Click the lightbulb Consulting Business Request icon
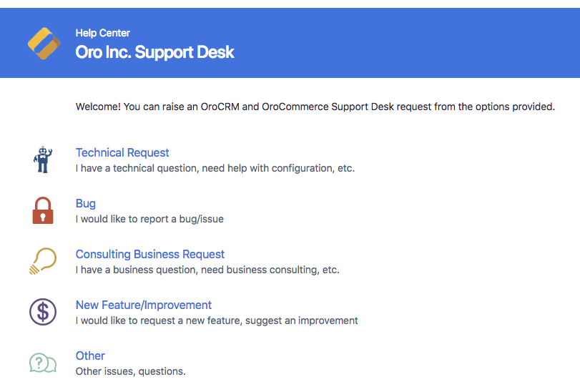The image size is (580, 392). point(43,261)
